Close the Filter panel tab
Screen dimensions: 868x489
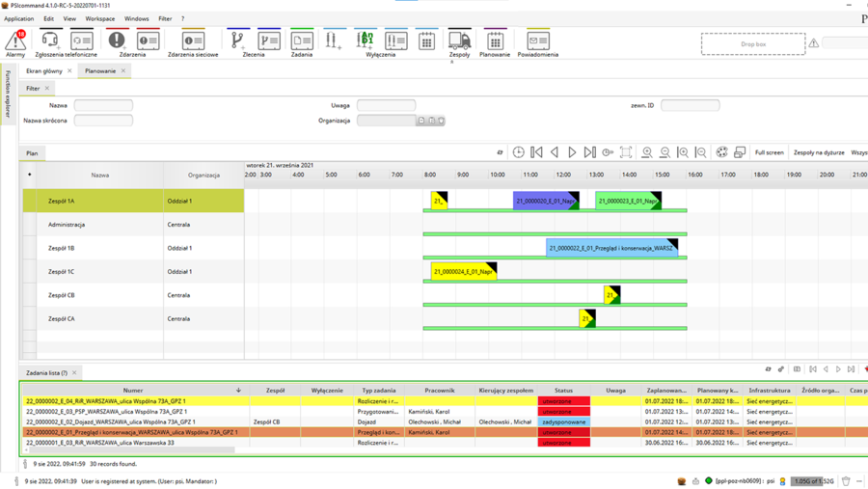(x=47, y=88)
